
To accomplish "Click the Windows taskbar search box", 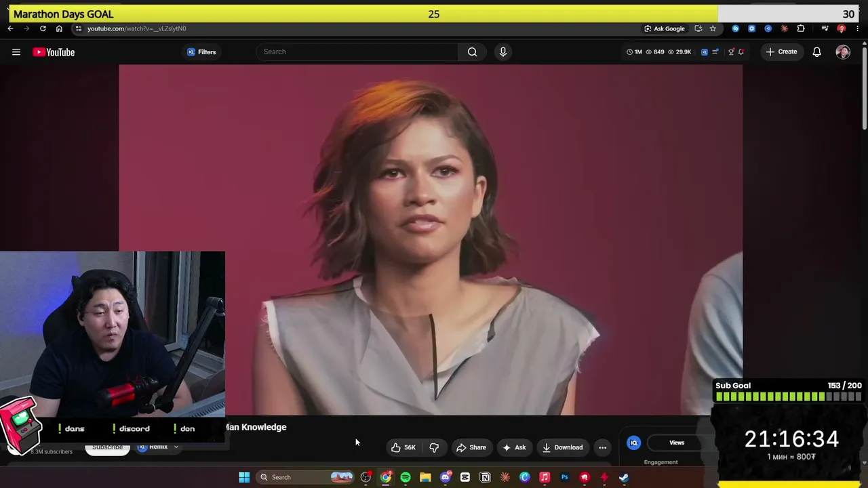I will coord(305,477).
